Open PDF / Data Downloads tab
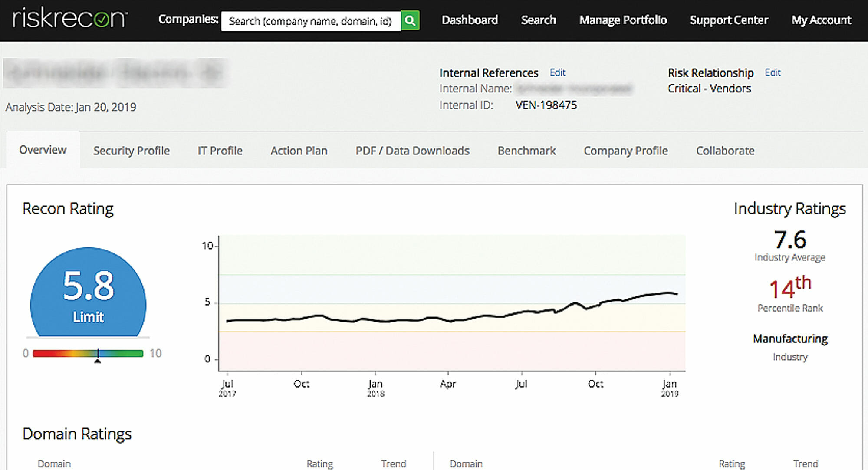 (412, 151)
